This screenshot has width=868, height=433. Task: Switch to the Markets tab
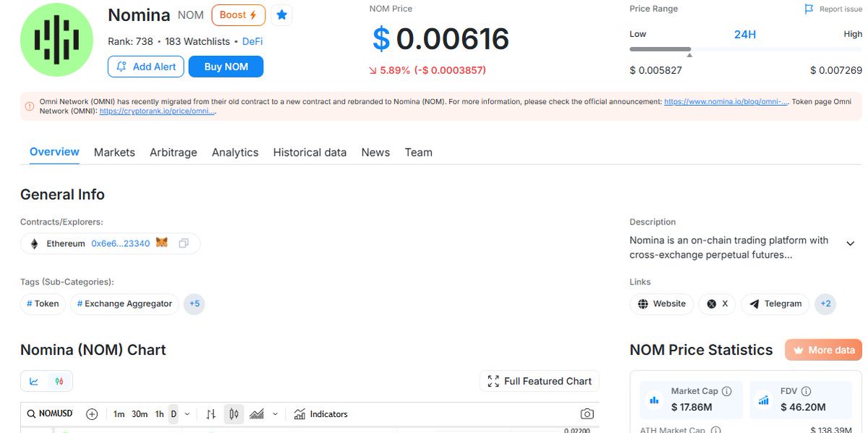click(114, 153)
